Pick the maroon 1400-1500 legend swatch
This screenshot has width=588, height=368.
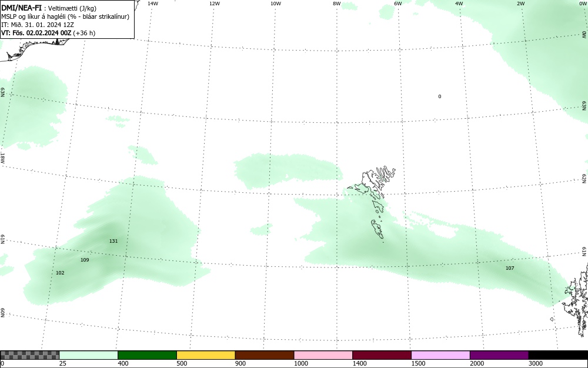tap(382, 355)
